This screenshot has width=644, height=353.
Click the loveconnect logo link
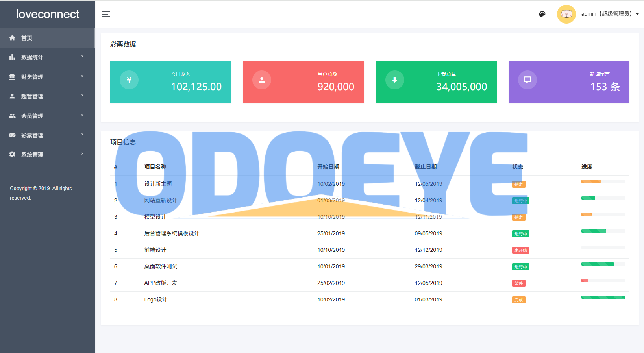tap(48, 14)
